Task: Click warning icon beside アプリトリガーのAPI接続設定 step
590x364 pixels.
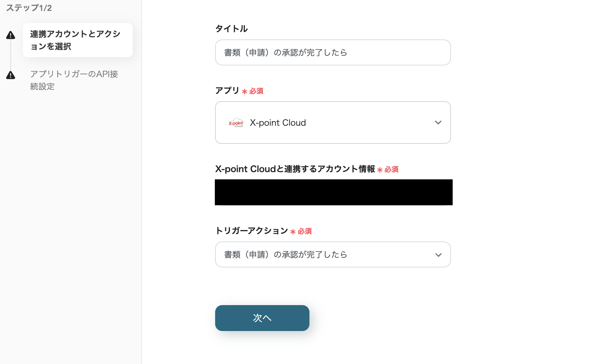Action: click(11, 75)
